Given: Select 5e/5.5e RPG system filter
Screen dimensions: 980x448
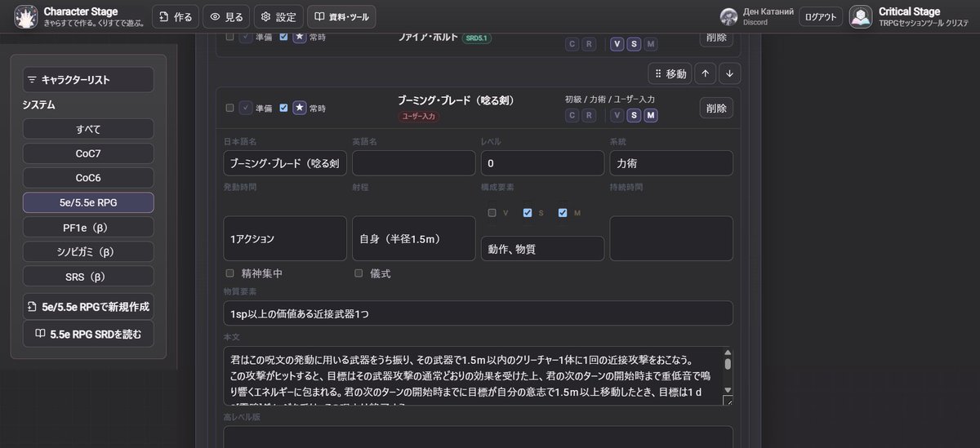Looking at the screenshot, I should (88, 202).
